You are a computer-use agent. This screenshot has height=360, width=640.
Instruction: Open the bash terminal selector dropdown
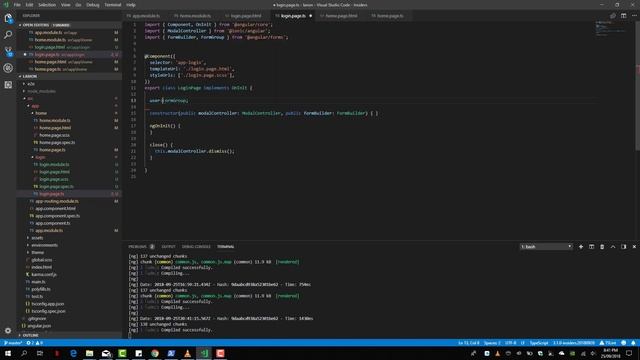546,247
